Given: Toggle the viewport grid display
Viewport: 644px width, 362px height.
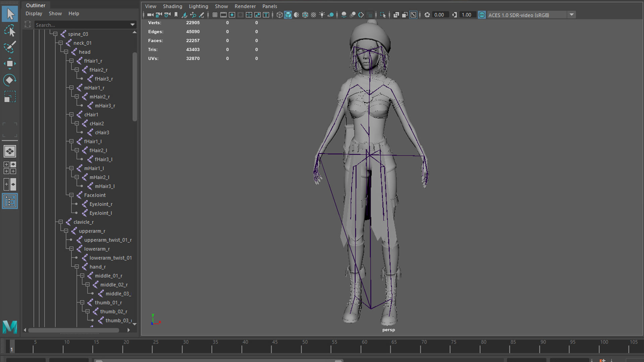Looking at the screenshot, I should coord(215,15).
